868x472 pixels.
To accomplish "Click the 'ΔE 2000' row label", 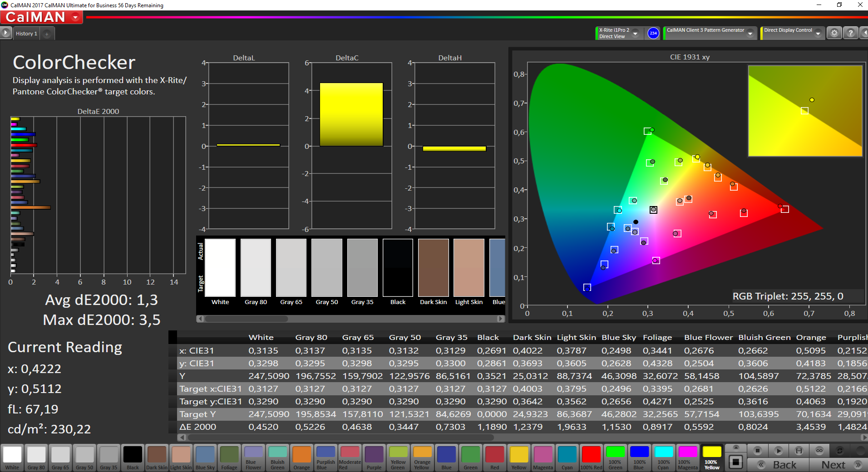I will (x=198, y=427).
